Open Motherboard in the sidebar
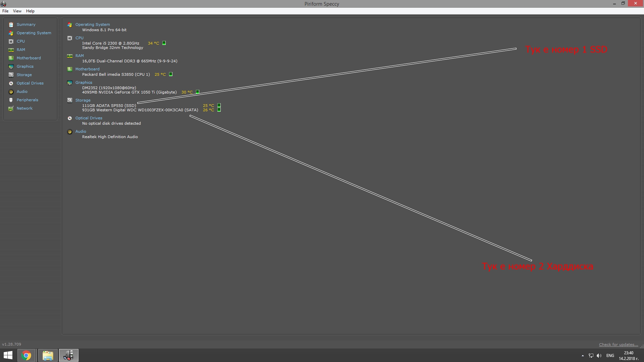Viewport: 644px width, 362px height. pos(29,58)
